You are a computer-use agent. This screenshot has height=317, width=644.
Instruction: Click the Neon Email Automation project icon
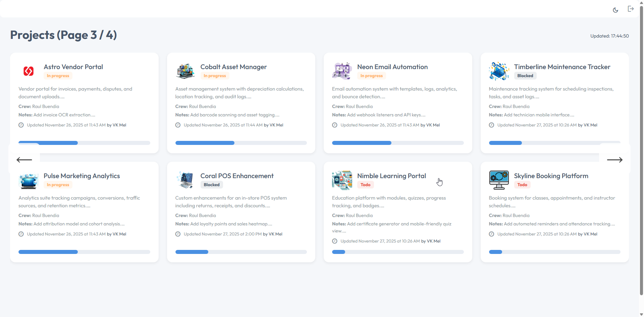point(342,71)
